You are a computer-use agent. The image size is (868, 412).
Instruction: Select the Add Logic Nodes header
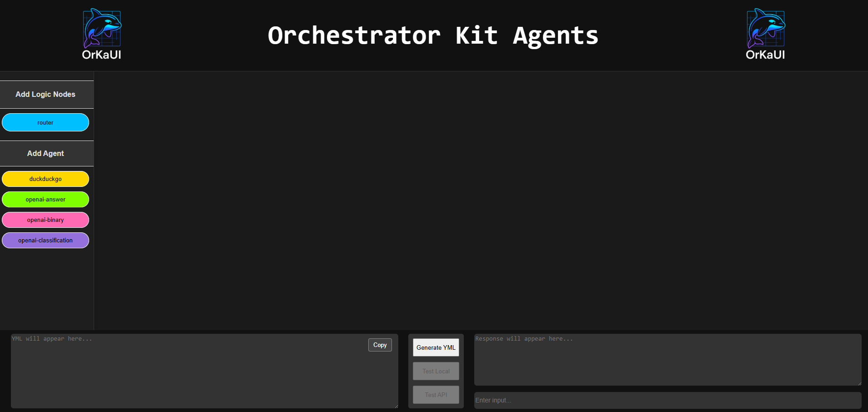tap(45, 94)
